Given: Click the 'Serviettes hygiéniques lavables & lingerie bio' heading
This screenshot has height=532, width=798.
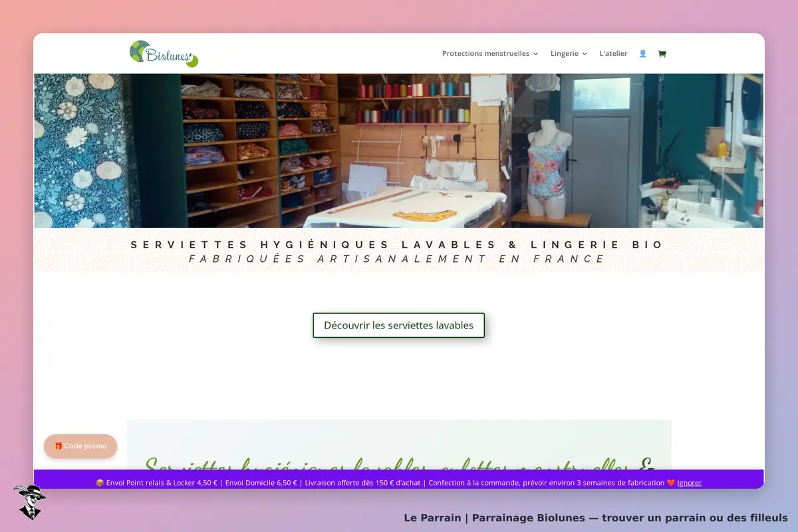Looking at the screenshot, I should pyautogui.click(x=397, y=245).
